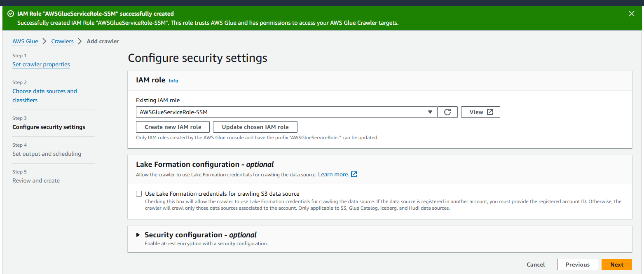Expand the Security configuration section
Viewport: 644px width, 274px height.
pos(138,235)
